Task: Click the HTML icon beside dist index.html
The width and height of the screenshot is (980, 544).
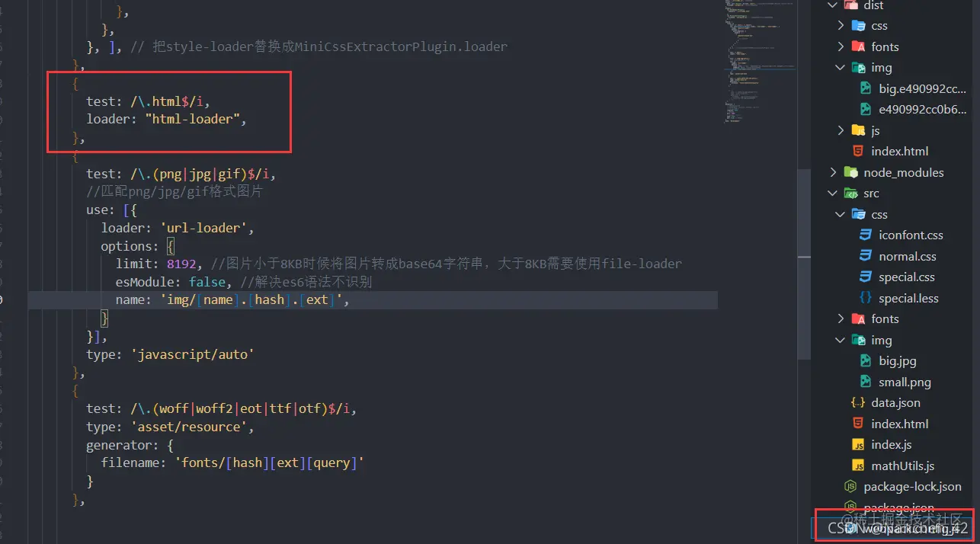Action: (857, 151)
